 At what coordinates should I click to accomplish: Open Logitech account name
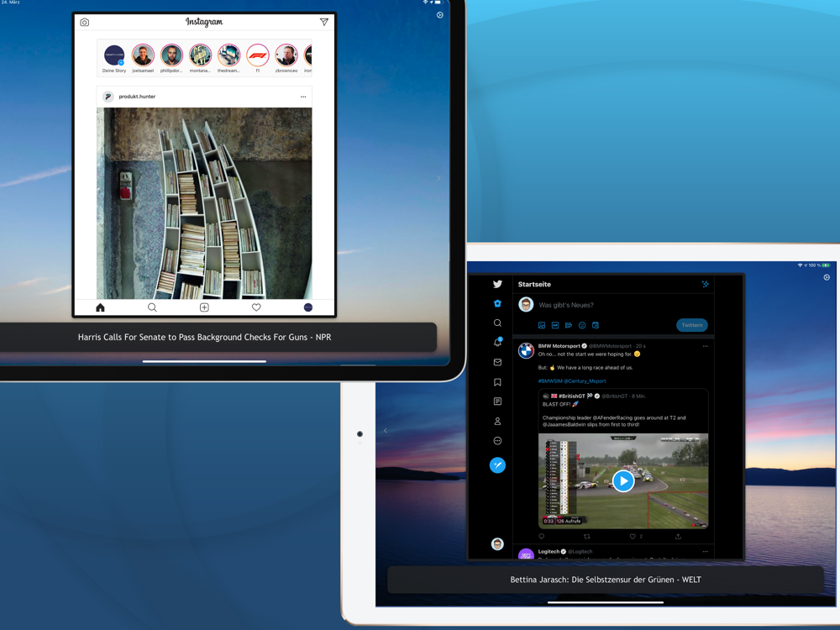tap(549, 551)
